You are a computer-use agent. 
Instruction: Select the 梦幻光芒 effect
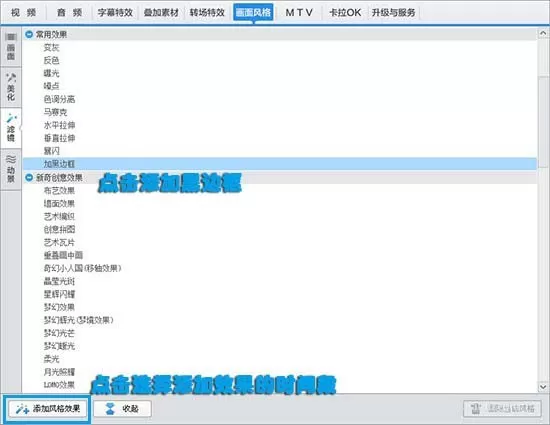pyautogui.click(x=59, y=333)
